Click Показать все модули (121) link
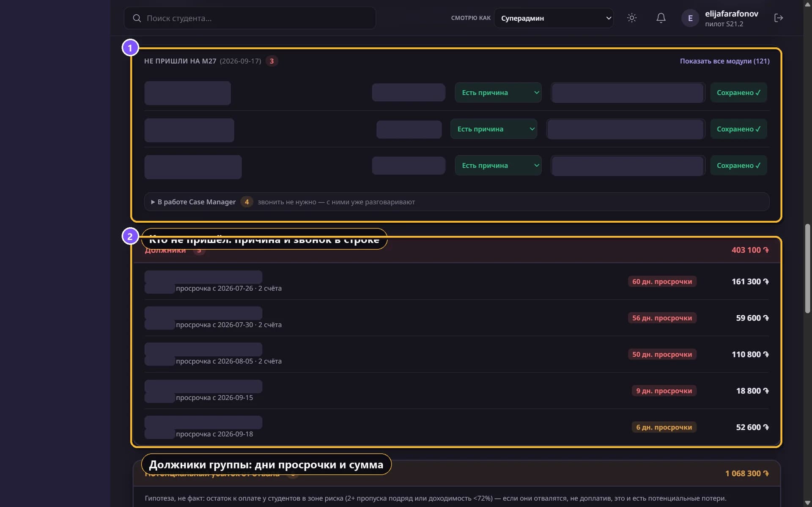 pos(724,61)
